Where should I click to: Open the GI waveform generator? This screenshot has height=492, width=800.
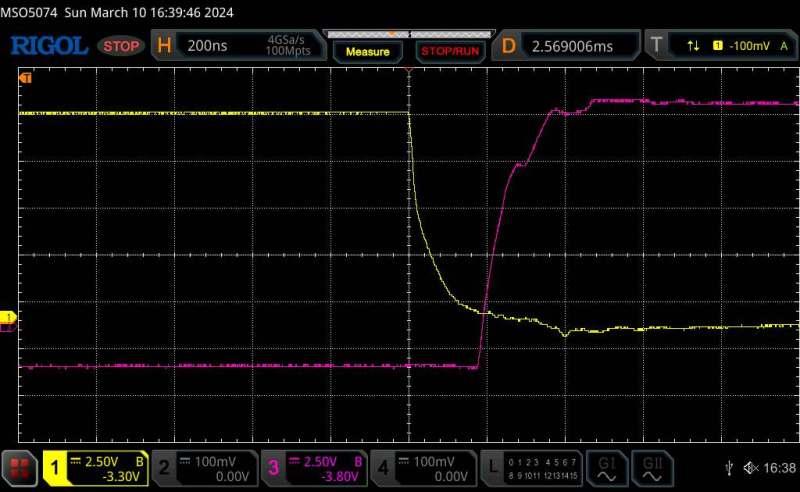point(606,467)
